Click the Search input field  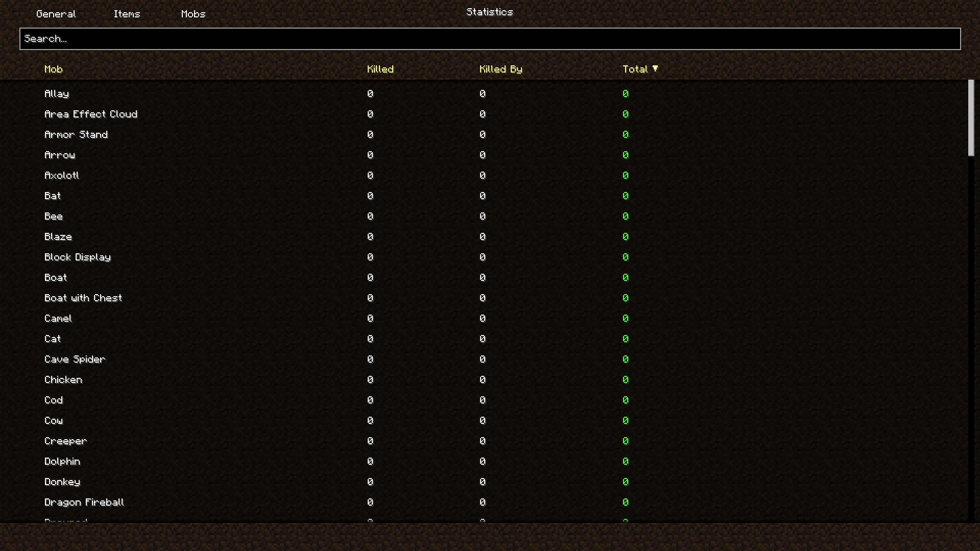tap(490, 39)
